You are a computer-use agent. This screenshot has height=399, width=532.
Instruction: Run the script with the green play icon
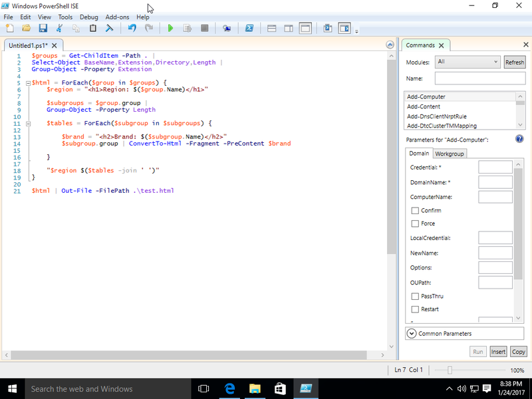tap(171, 29)
